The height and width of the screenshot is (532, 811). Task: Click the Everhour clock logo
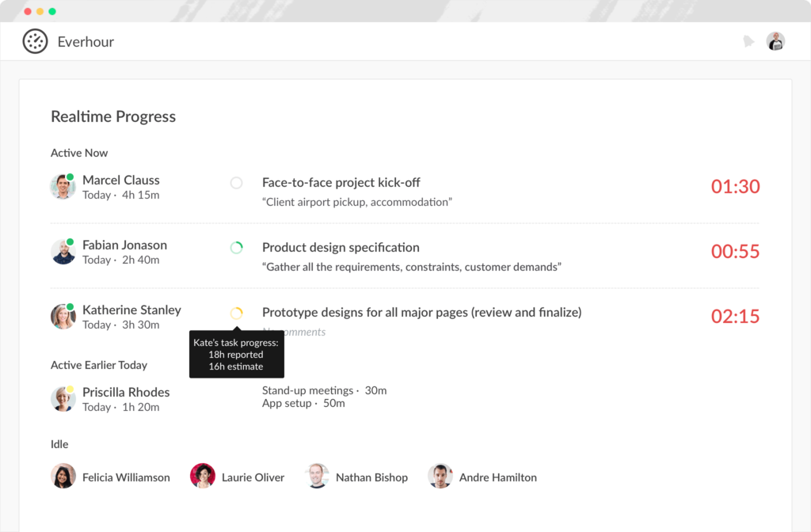(x=35, y=41)
